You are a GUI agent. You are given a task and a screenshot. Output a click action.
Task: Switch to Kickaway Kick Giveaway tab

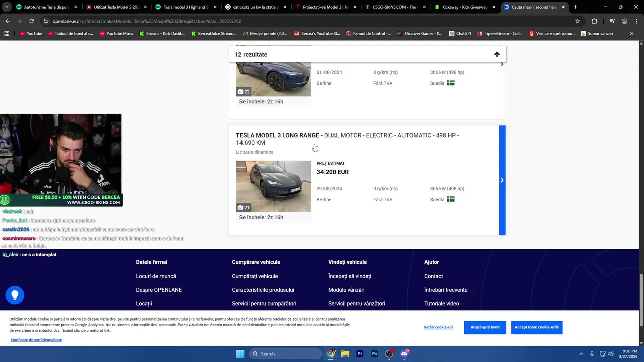(x=464, y=7)
